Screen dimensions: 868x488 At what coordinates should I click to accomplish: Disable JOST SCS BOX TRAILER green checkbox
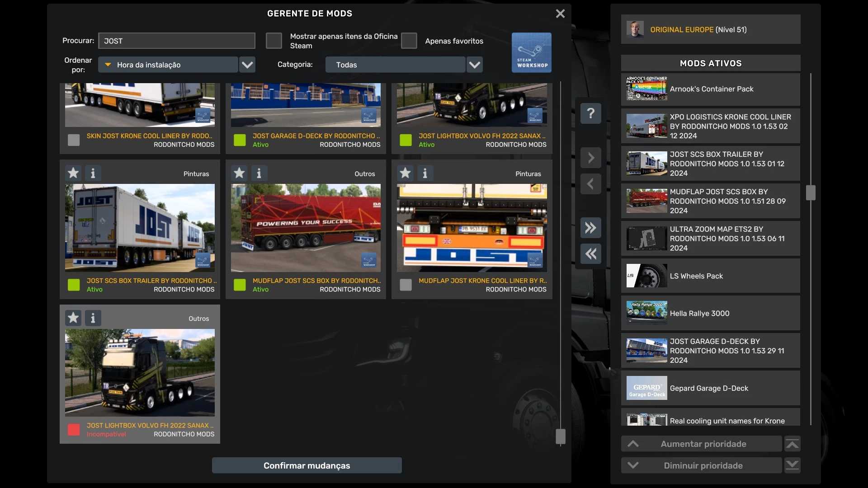(74, 285)
